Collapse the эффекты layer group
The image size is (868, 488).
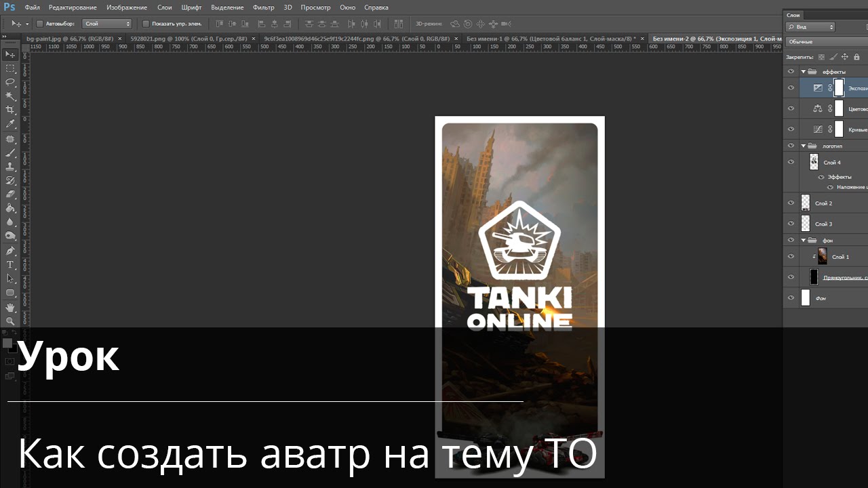[803, 72]
